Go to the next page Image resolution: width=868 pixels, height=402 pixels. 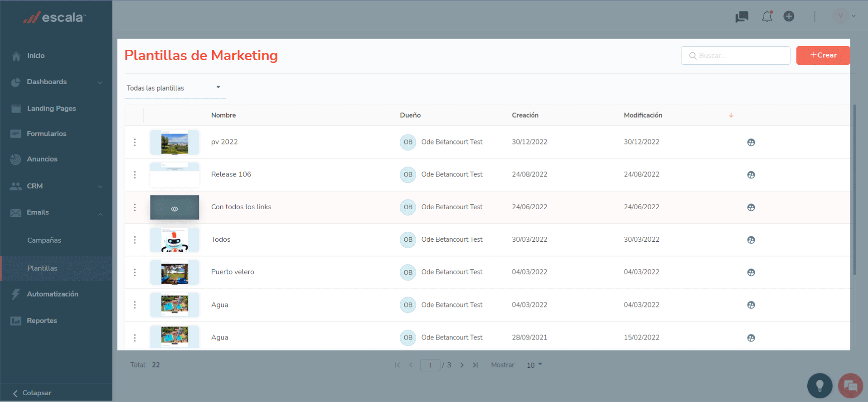462,365
